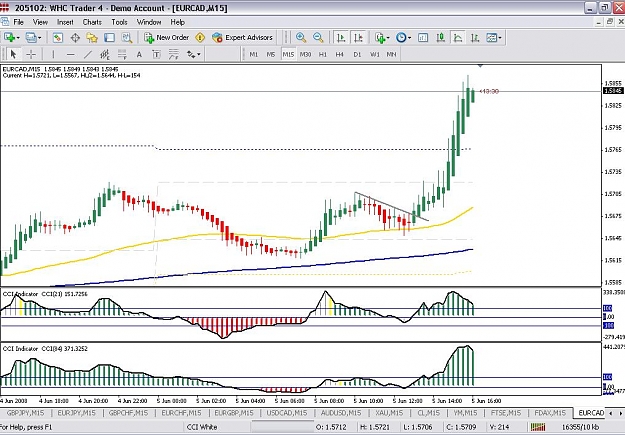
Task: Click the New Order button
Action: [x=167, y=37]
